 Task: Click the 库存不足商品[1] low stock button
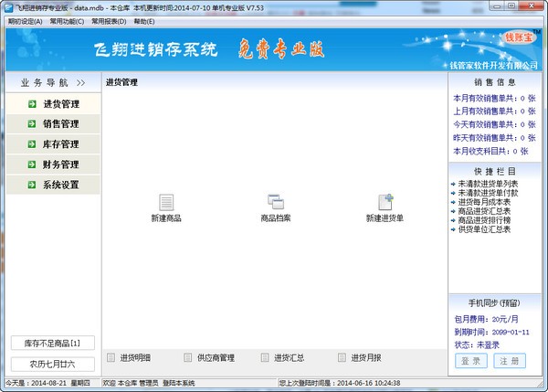click(x=51, y=343)
